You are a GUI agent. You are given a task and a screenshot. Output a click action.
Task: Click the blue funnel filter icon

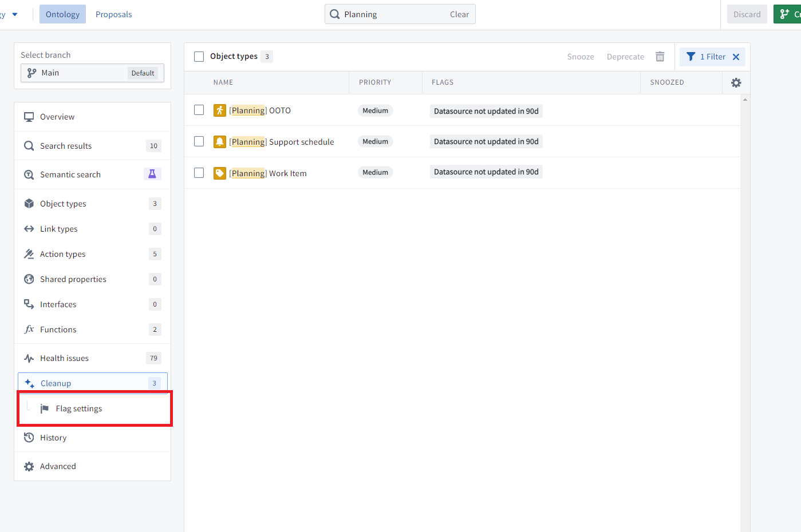[x=691, y=57]
